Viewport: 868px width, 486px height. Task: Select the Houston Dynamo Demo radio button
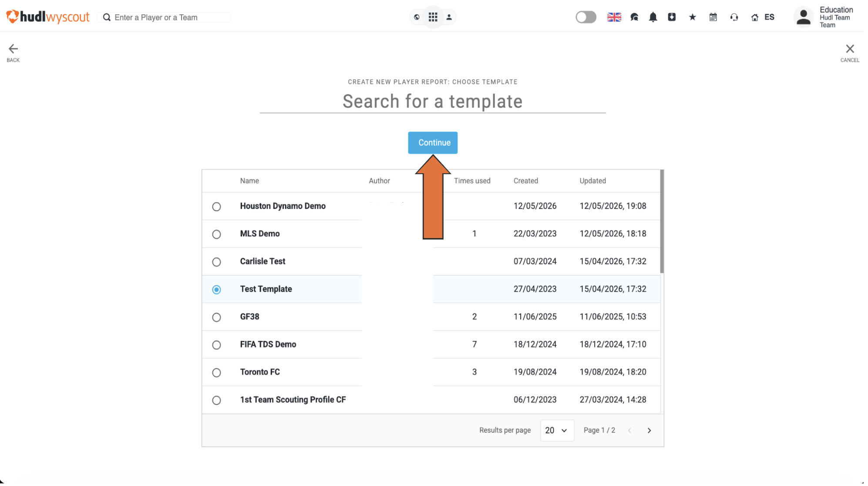216,206
